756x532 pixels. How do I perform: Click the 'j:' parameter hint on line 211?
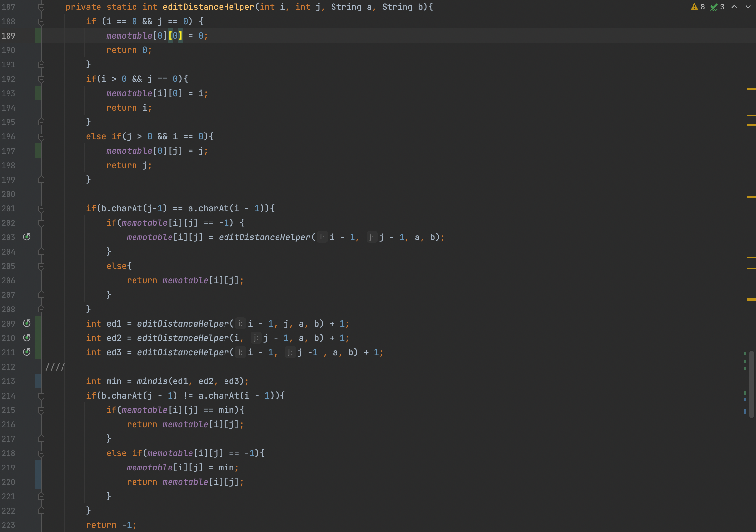point(290,352)
